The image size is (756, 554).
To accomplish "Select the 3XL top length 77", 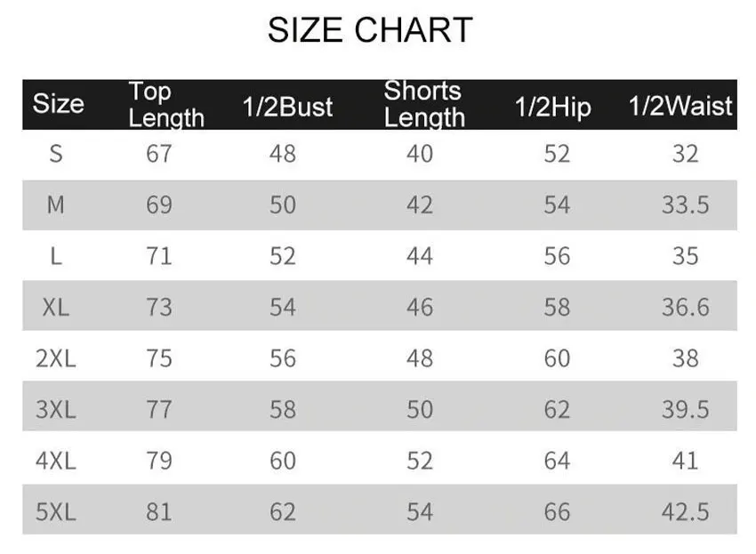I will point(158,410).
